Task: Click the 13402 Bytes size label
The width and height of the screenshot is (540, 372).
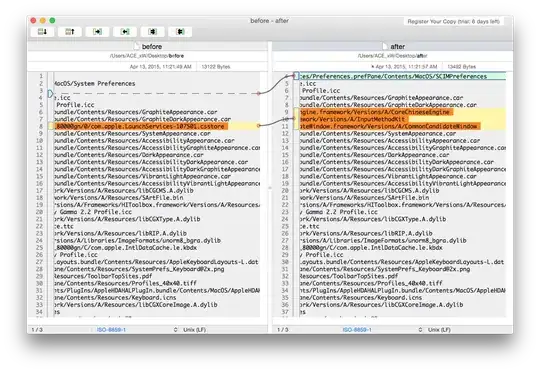Action: coord(461,66)
